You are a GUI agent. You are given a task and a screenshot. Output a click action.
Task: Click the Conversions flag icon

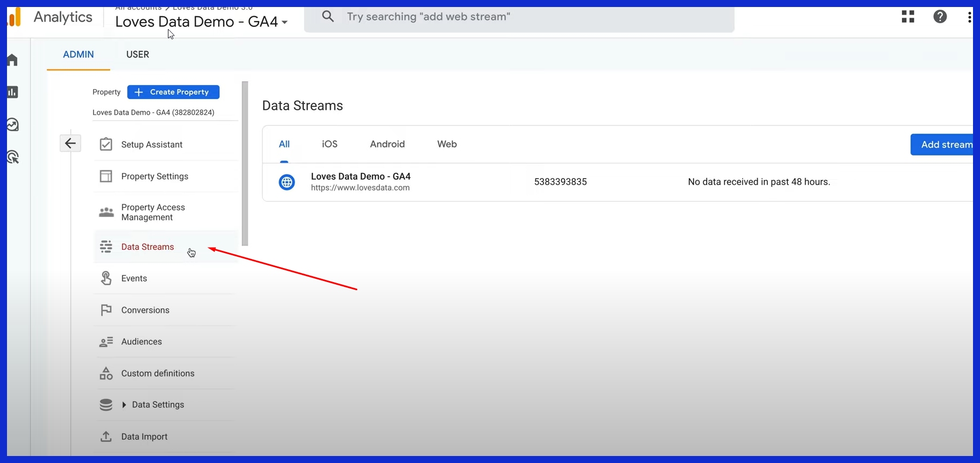pyautogui.click(x=106, y=310)
